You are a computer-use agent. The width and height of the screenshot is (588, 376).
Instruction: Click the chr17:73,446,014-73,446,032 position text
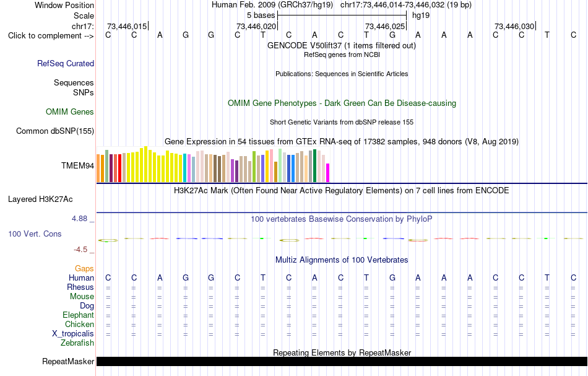(x=392, y=5)
